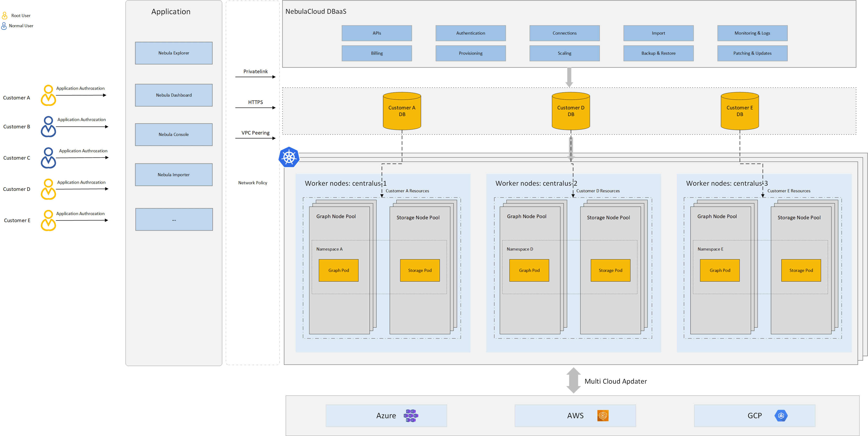Screen dimensions: 868x436
Task: Click the orange AWS service icon
Action: click(603, 416)
